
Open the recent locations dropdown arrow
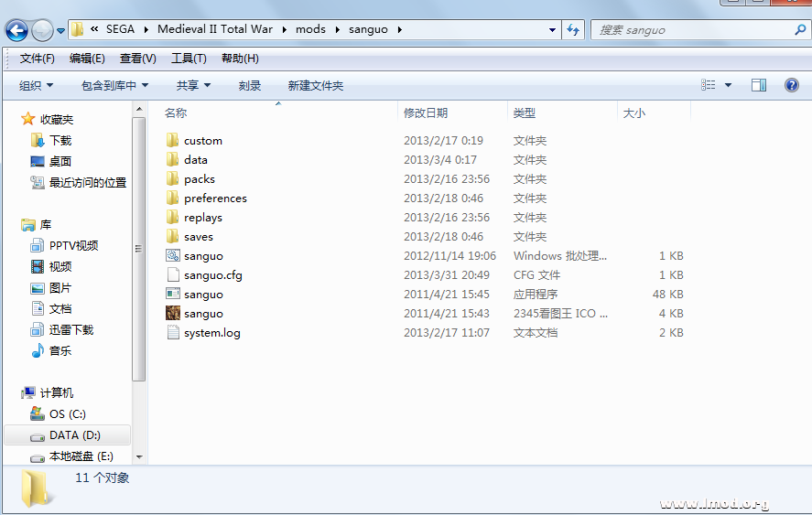coord(60,31)
